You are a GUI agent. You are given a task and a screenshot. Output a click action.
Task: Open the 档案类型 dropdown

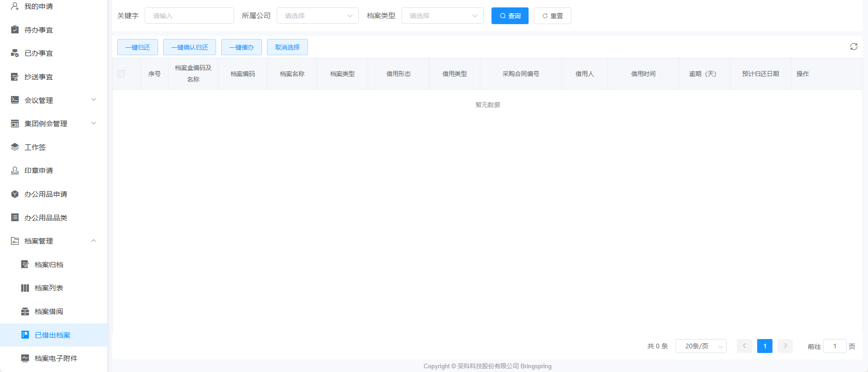tap(442, 16)
